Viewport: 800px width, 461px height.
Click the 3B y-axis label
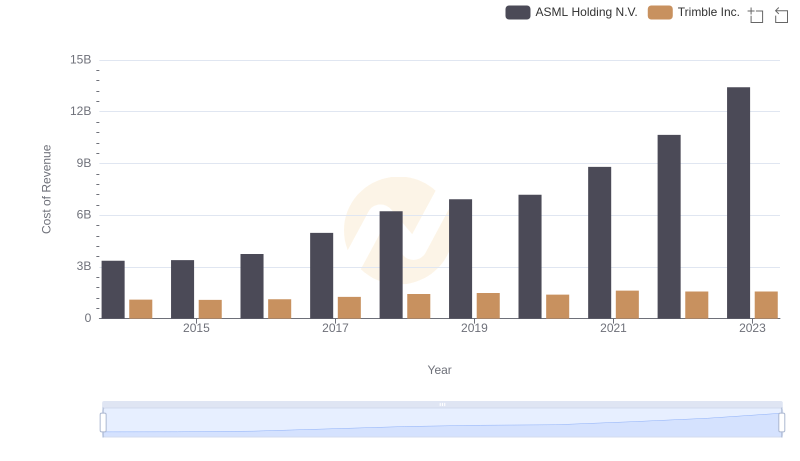point(84,266)
